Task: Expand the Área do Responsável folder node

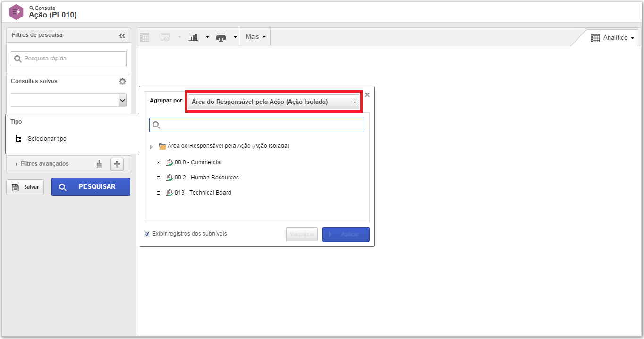Action: pos(152,147)
